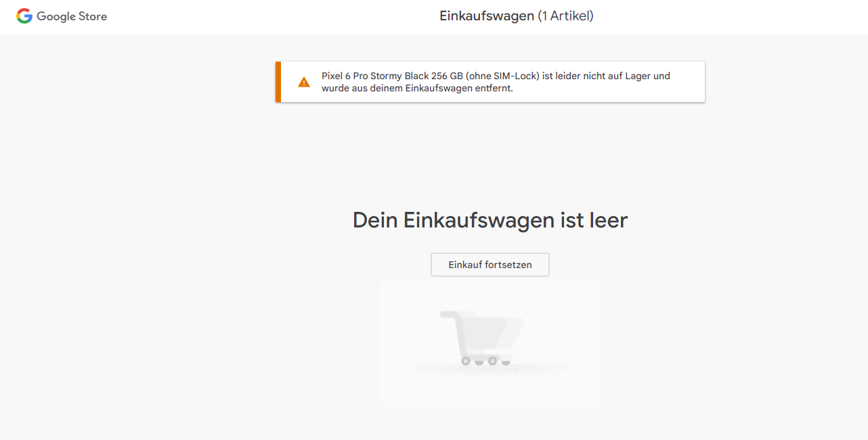Select the 'Einkaufswagen (1 Artikel)' heading
The height and width of the screenshot is (440, 868).
tap(517, 16)
